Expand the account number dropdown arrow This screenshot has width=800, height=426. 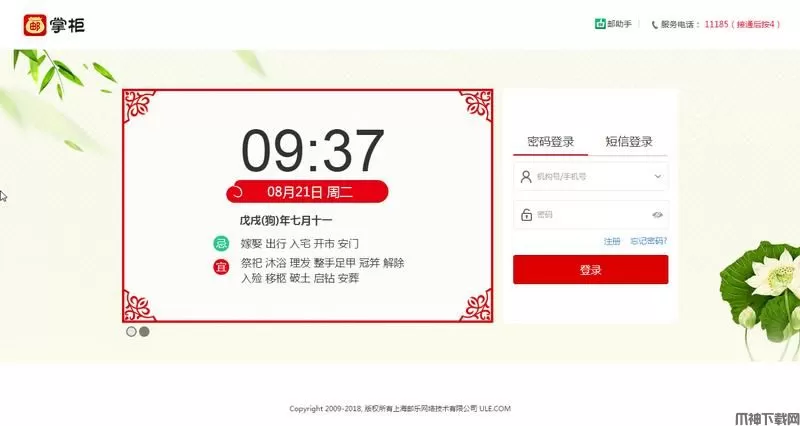[x=658, y=177]
